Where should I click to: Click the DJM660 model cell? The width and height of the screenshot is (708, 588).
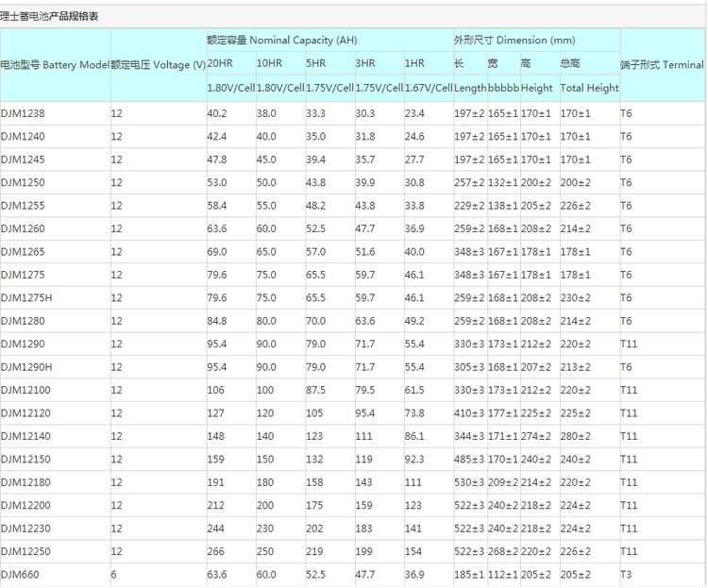pos(20,574)
